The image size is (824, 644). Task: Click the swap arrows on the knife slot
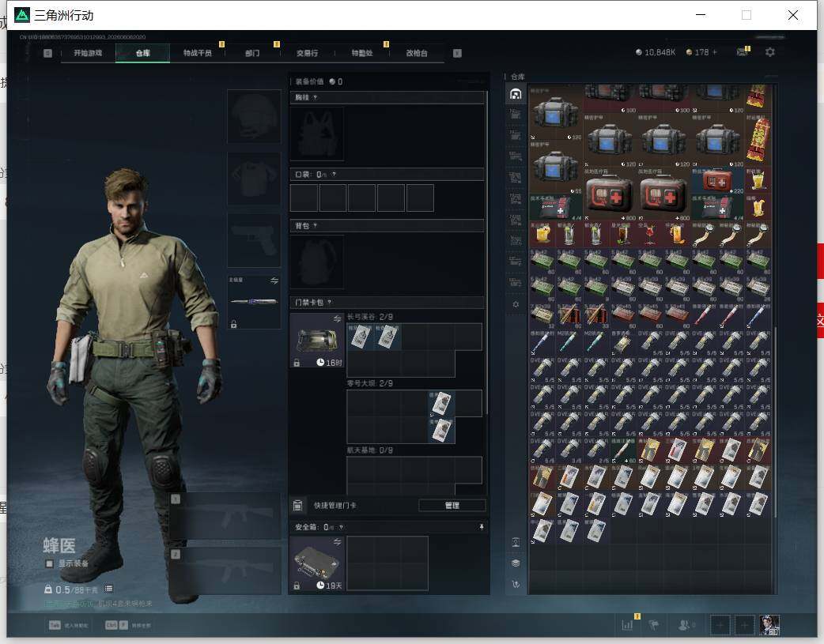pos(274,281)
